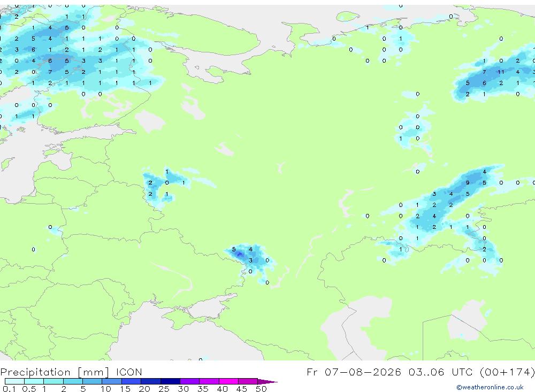
Task: Click the legend label "35"
Action: (x=203, y=389)
